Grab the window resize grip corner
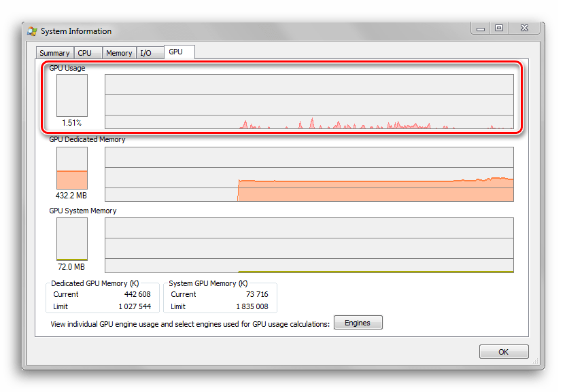Screen dimensions: 567x392 point(536,361)
